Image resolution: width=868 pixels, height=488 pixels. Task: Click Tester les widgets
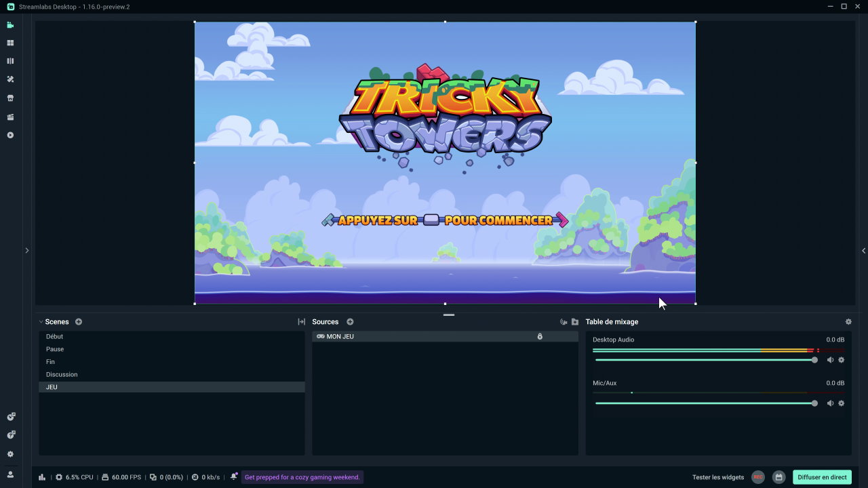click(x=718, y=477)
